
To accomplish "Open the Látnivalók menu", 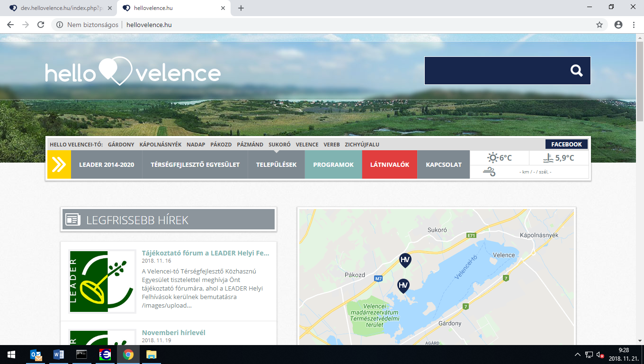I will [390, 164].
